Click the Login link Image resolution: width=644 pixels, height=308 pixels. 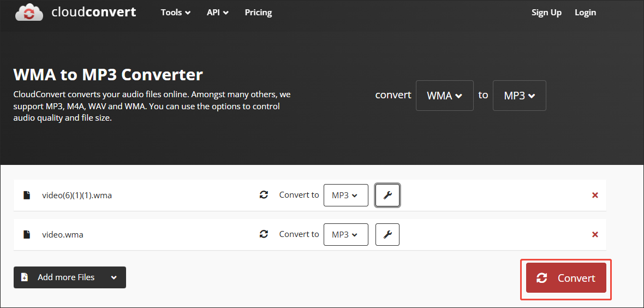pyautogui.click(x=585, y=13)
